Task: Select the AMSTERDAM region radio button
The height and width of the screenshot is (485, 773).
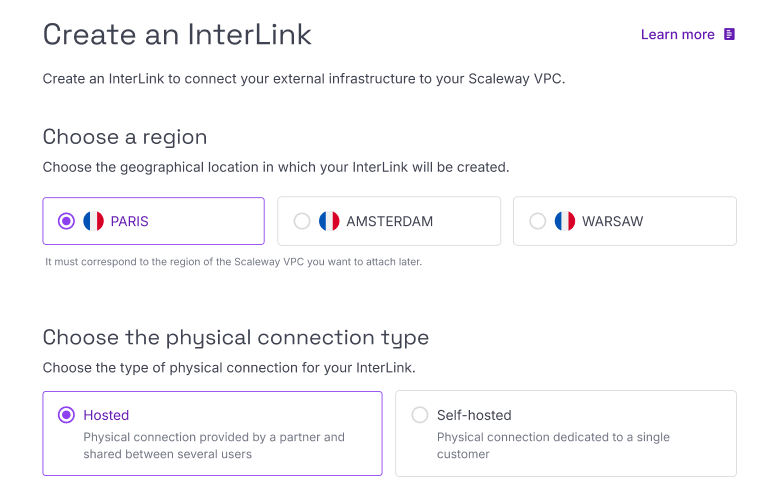Action: (302, 221)
